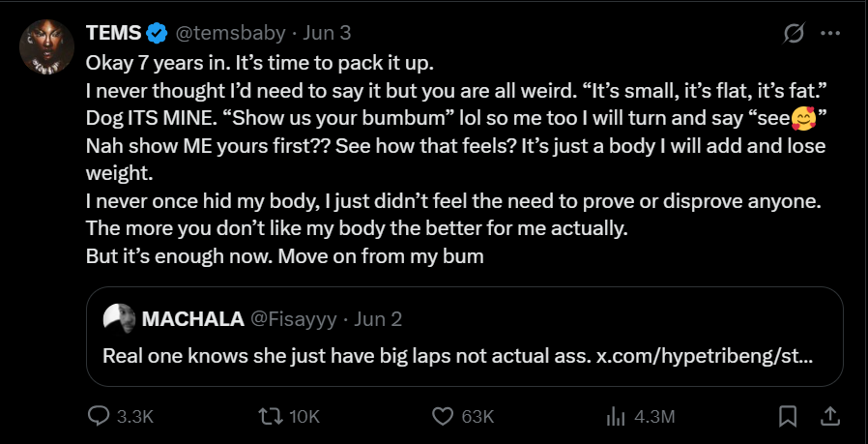
Task: Open the TEMS profile avatar
Action: click(45, 46)
